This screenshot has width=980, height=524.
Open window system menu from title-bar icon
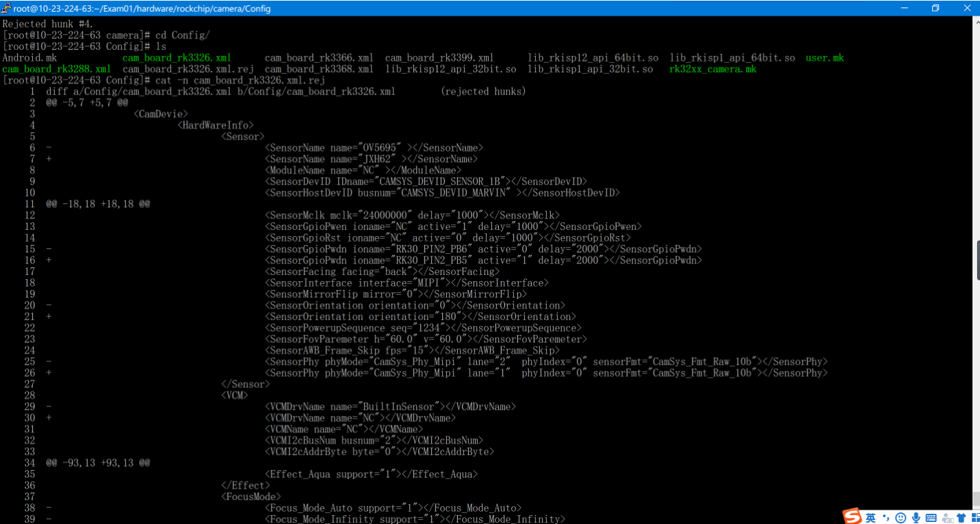[x=6, y=8]
